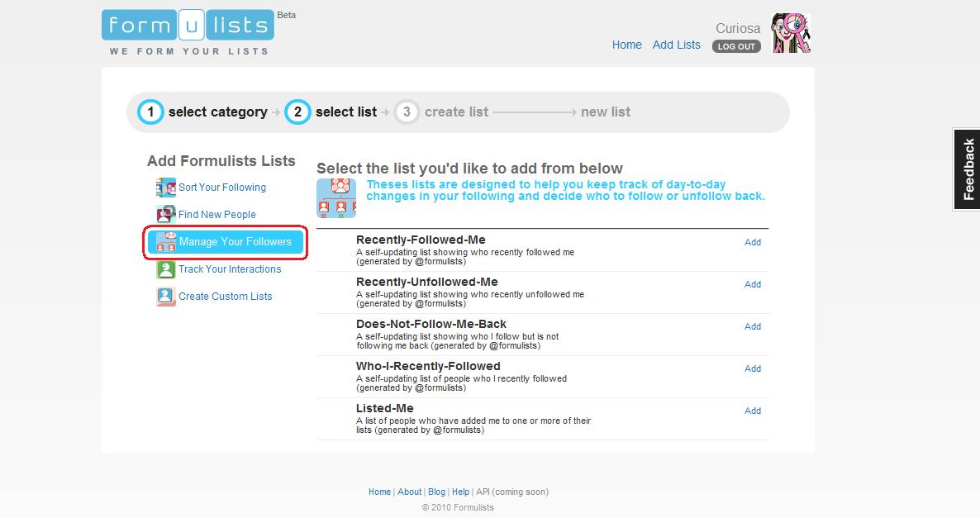
Task: Add the Who-I-Recently-Followed list
Action: 752,368
